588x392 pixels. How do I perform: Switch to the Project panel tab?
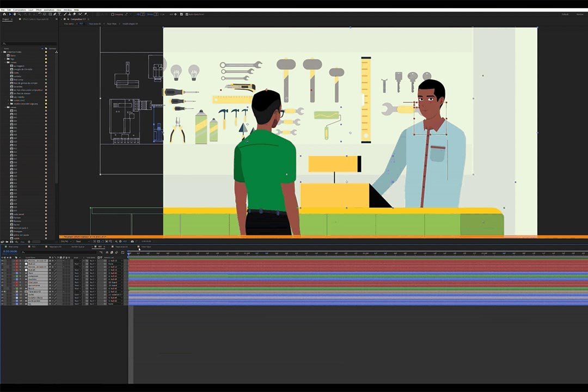coord(5,19)
